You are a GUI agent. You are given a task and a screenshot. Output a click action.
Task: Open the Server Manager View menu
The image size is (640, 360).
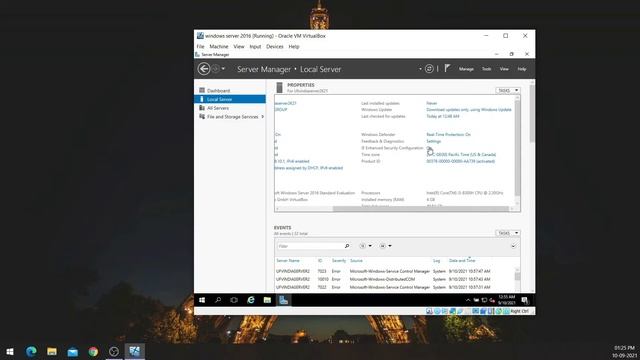504,69
